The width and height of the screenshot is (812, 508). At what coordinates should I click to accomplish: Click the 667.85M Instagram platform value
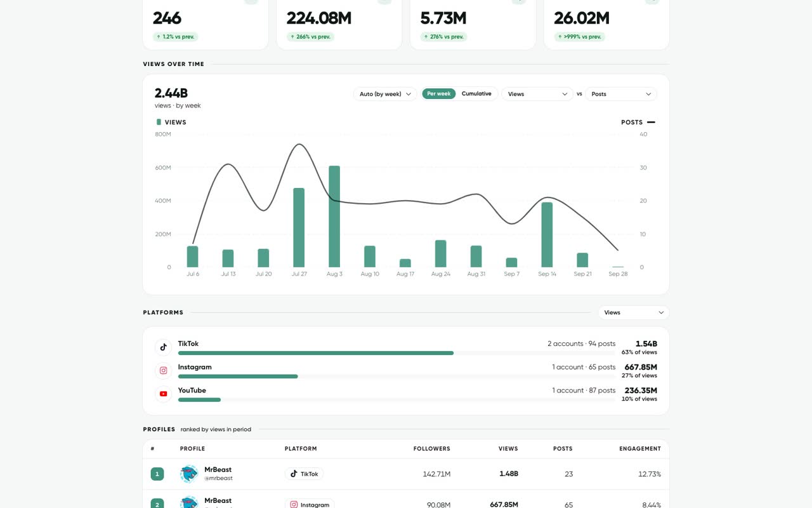point(641,367)
